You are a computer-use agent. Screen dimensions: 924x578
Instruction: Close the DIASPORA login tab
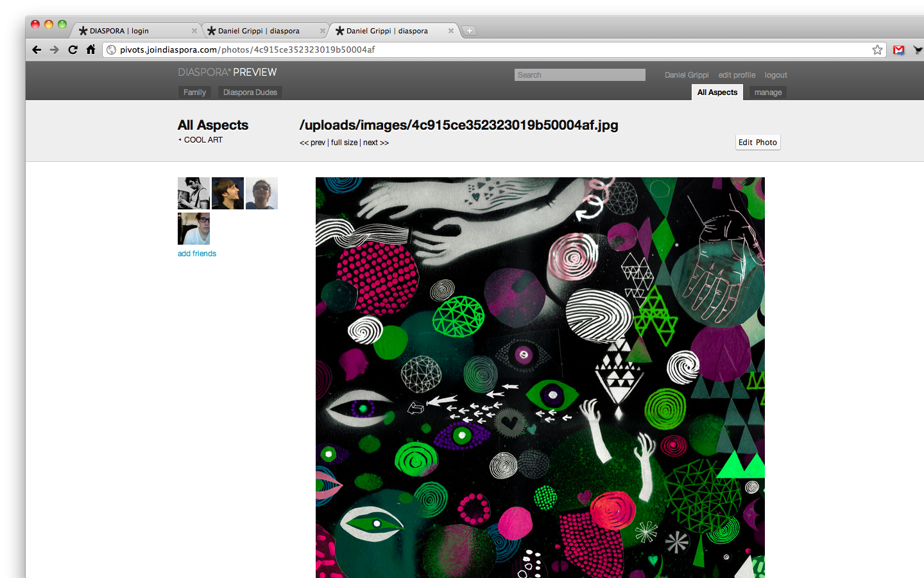(194, 31)
